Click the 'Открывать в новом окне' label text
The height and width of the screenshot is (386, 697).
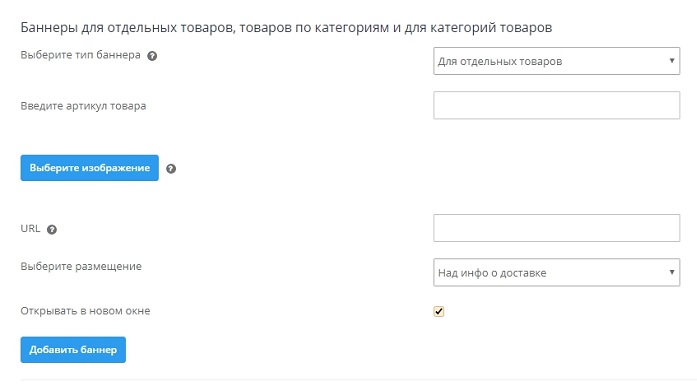pos(85,311)
